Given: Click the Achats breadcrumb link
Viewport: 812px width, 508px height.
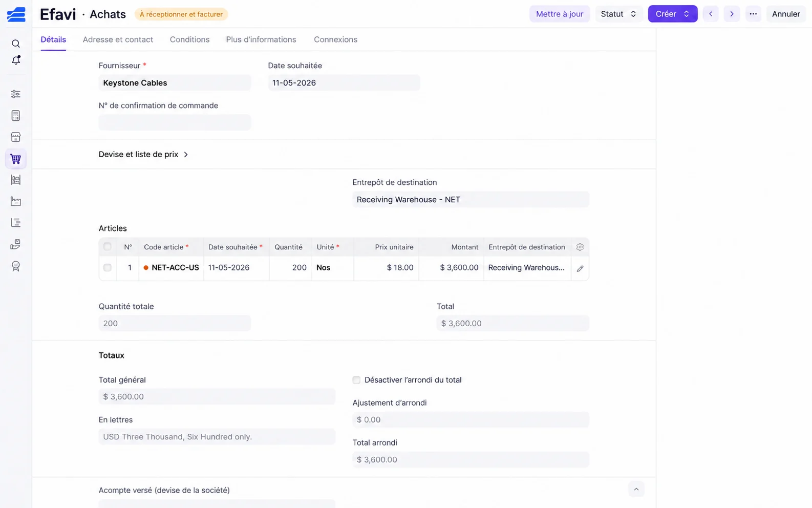Looking at the screenshot, I should pyautogui.click(x=108, y=14).
